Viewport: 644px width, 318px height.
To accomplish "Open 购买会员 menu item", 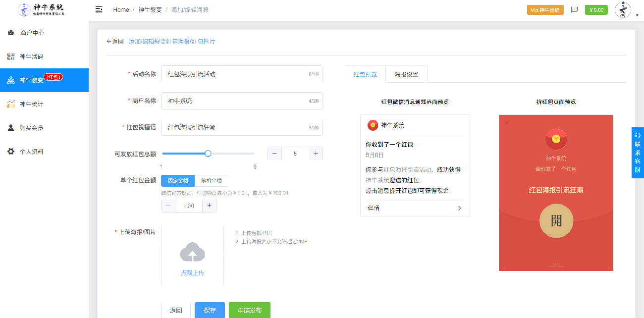I will [44, 128].
